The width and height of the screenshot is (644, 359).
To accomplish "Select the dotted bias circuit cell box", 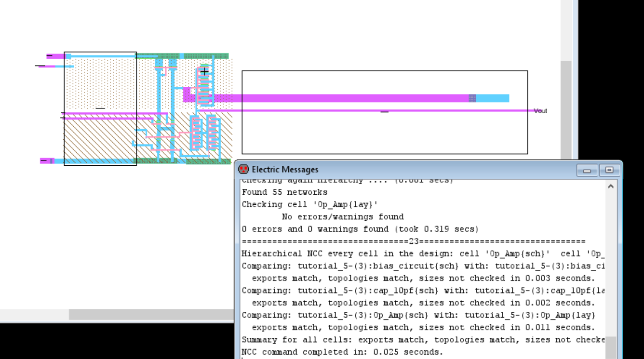I will click(x=100, y=82).
